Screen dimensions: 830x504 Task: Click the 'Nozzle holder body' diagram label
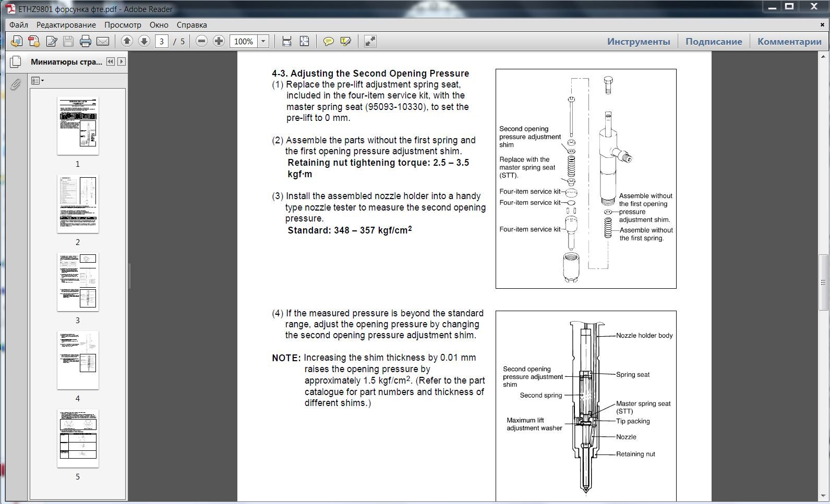click(644, 336)
